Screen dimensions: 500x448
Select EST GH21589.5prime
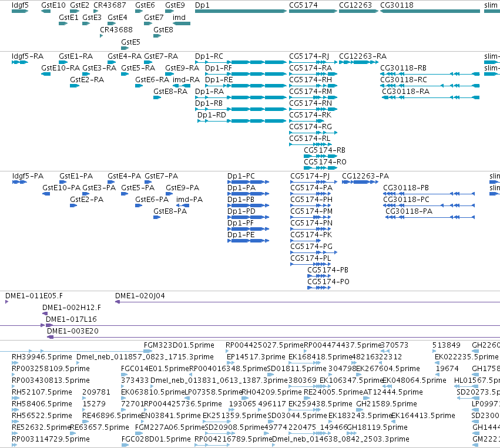pos(387,404)
